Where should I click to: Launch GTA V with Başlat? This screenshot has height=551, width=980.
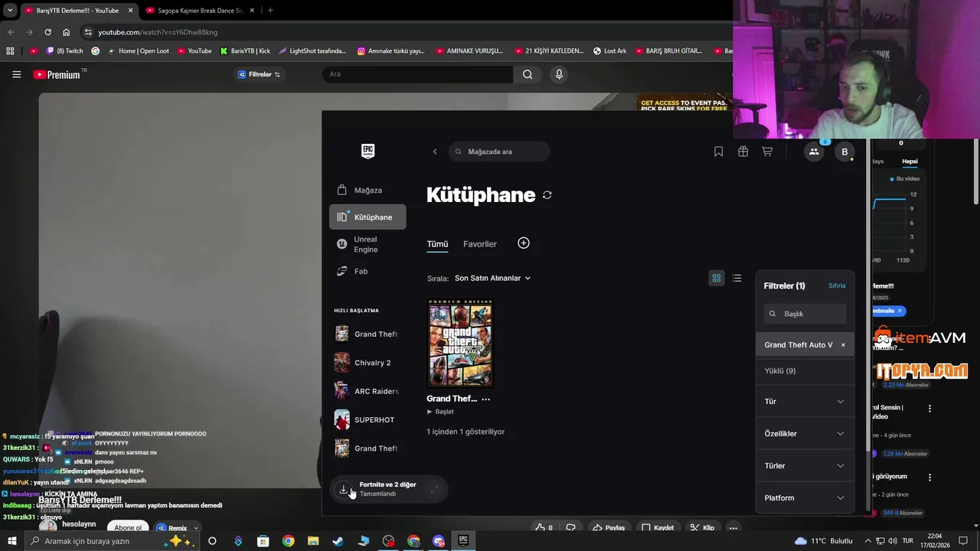440,412
